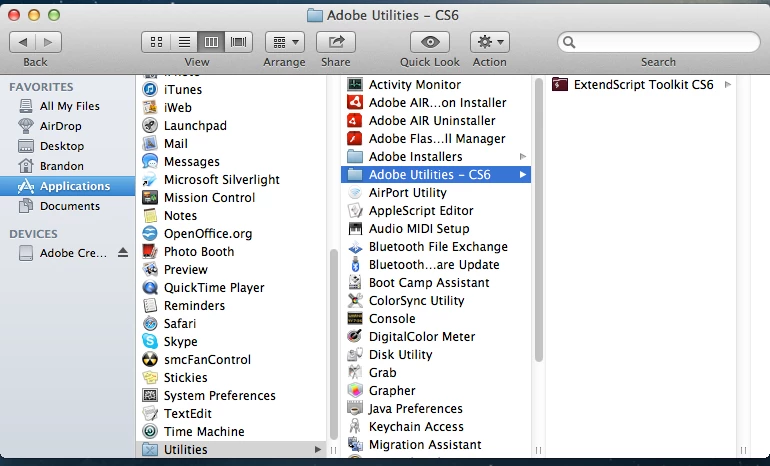
Task: Select the Reminders row
Action: click(x=231, y=305)
